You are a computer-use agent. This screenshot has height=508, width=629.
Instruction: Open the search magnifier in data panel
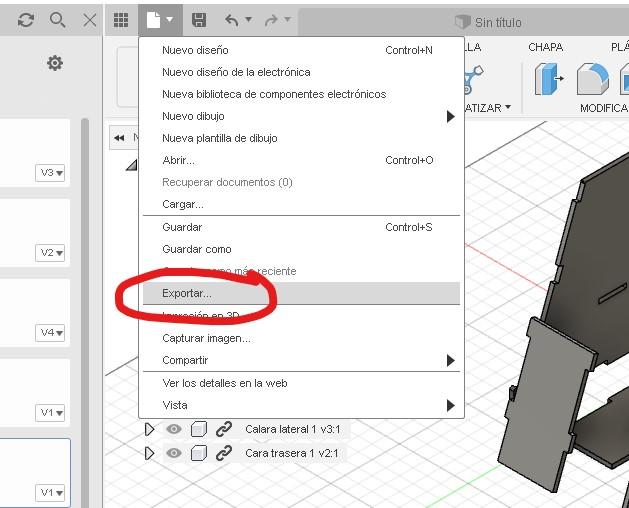pyautogui.click(x=57, y=20)
